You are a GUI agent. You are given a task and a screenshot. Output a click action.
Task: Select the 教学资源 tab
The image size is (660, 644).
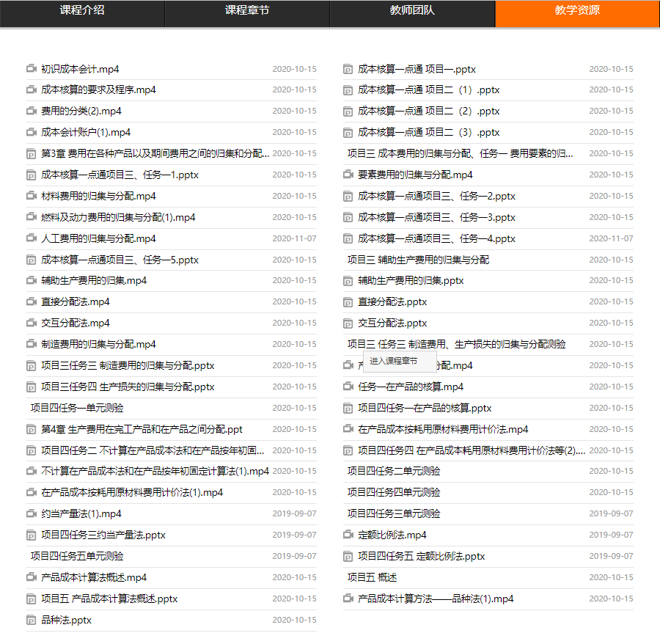pyautogui.click(x=577, y=11)
